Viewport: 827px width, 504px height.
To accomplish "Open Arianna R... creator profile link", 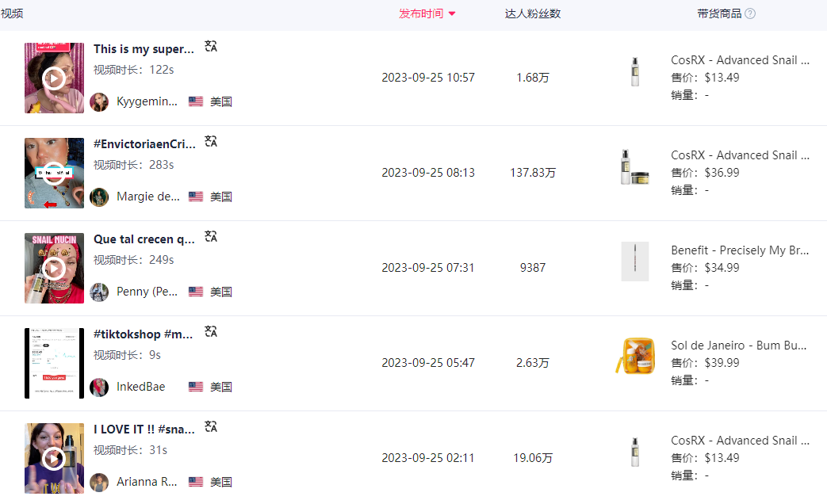I will (147, 482).
